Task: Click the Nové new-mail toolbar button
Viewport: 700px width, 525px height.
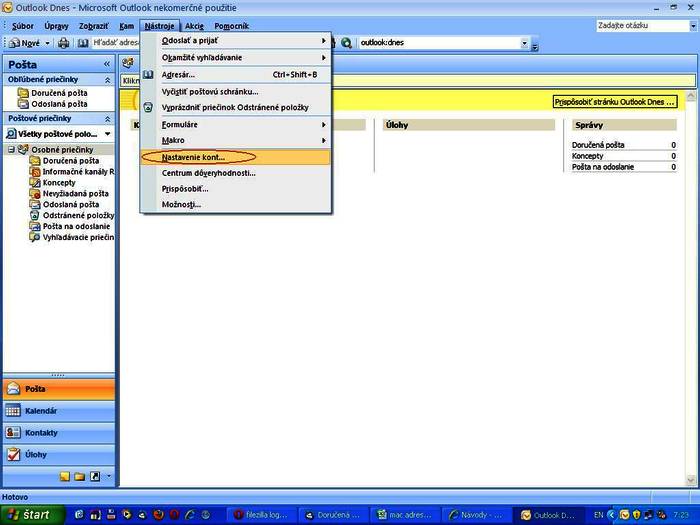Action: (25, 43)
